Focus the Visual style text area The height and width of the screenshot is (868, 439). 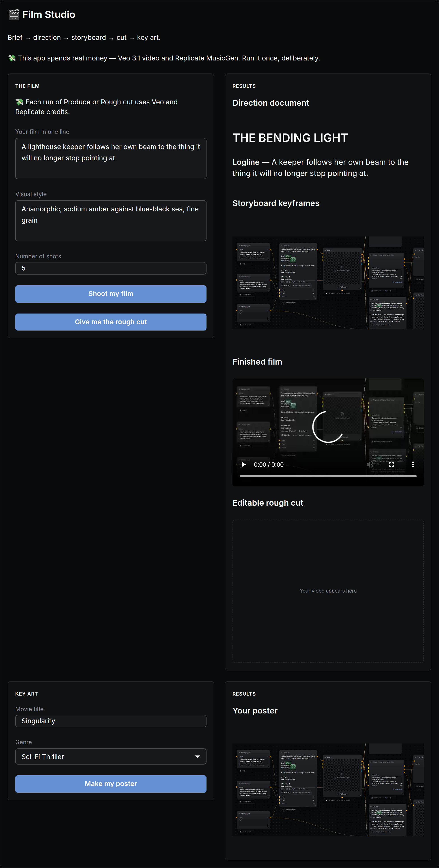[111, 221]
